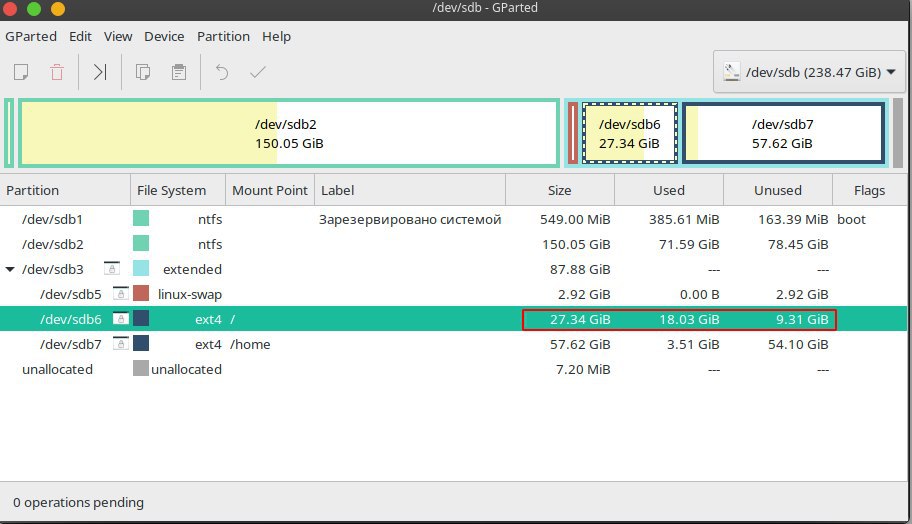The width and height of the screenshot is (912, 524).
Task: Open the Partition menu
Action: 223,37
